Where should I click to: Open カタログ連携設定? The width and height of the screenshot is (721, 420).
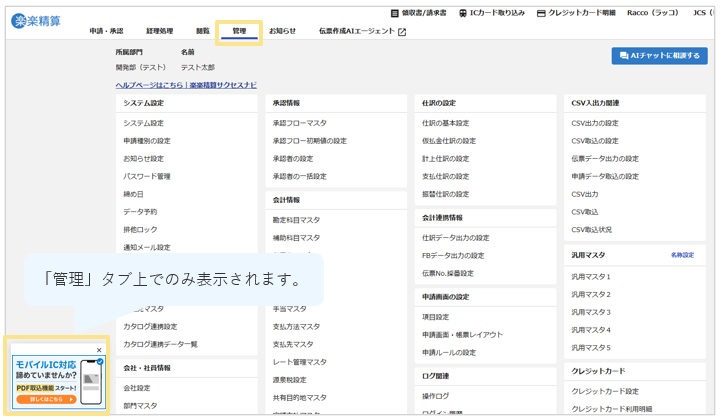tap(150, 327)
